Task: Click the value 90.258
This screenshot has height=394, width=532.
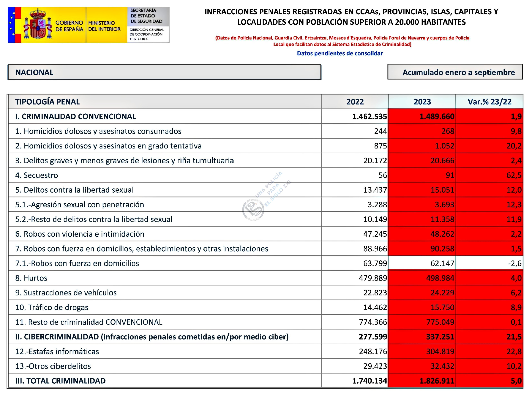Action: pyautogui.click(x=442, y=249)
